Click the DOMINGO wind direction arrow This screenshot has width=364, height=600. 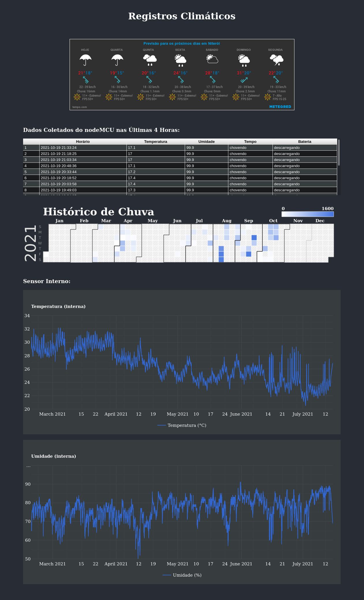[x=244, y=80]
